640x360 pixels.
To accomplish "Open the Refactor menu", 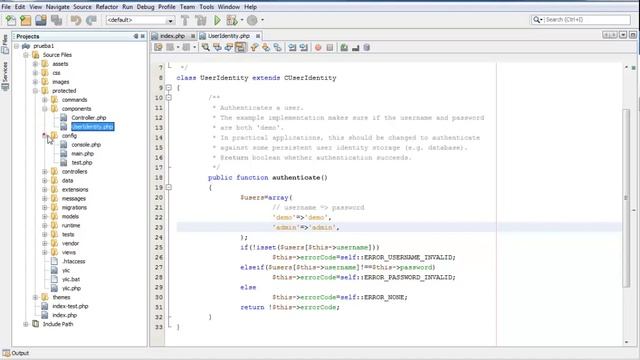I will [107, 7].
